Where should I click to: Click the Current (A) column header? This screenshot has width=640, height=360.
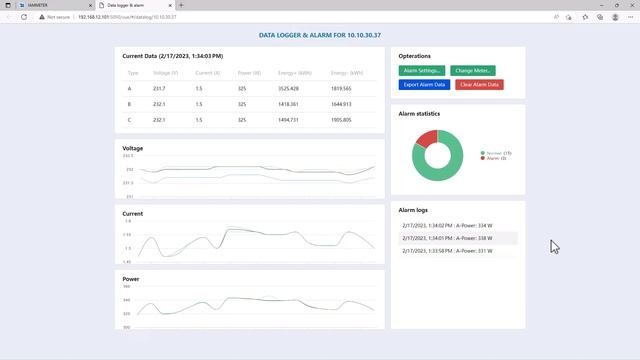208,73
